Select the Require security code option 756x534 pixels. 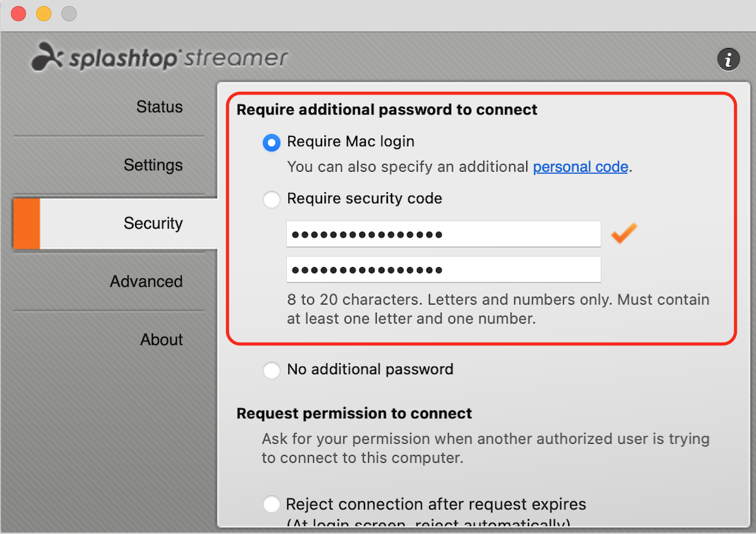pyautogui.click(x=271, y=199)
